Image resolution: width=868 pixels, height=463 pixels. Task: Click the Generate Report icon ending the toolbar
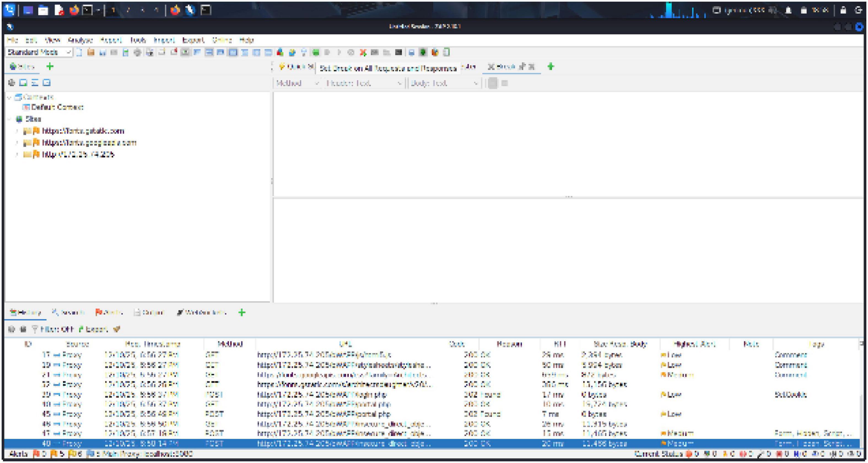tap(446, 52)
